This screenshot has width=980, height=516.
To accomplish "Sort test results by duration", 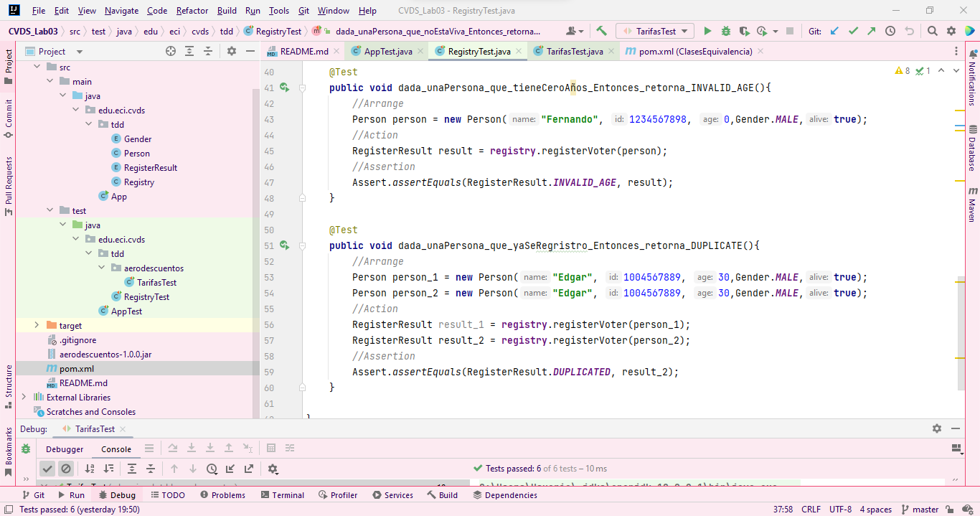I will pyautogui.click(x=108, y=469).
